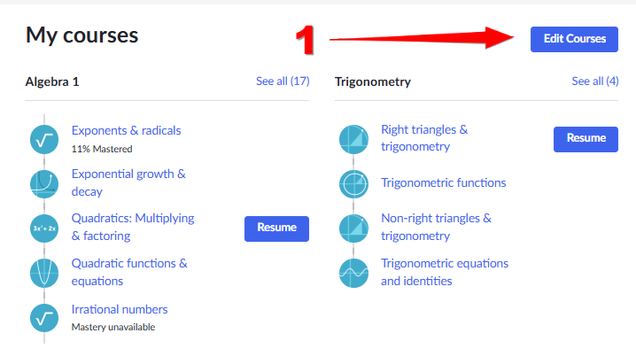Click the Irrational numbers square-root icon
The image size is (636, 364).
(x=44, y=318)
